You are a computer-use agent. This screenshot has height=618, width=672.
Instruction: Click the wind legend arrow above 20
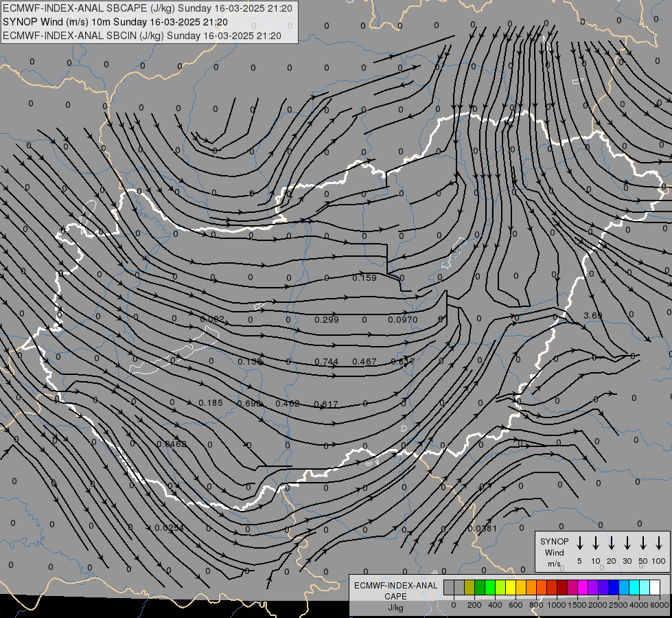point(611,543)
